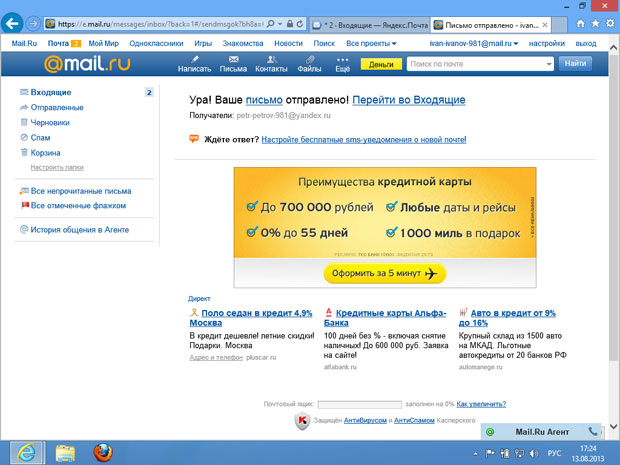
Task: Click the orange SMS notification icon
Action: 194,139
